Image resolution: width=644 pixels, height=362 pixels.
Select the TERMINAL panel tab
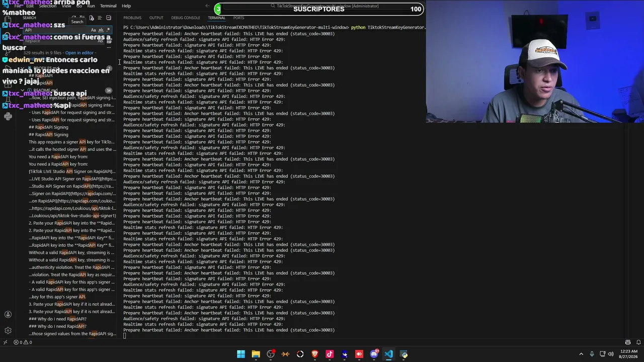click(216, 18)
